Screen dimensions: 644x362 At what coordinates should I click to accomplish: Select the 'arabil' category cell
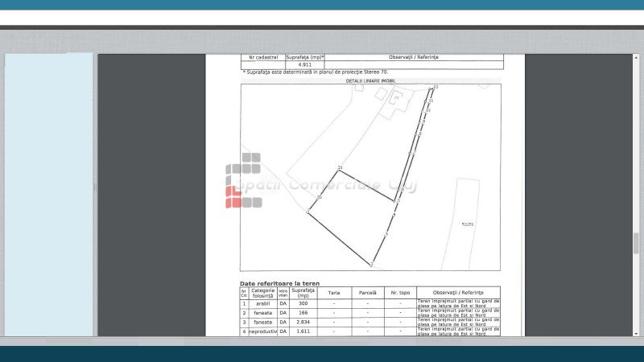pyautogui.click(x=263, y=304)
